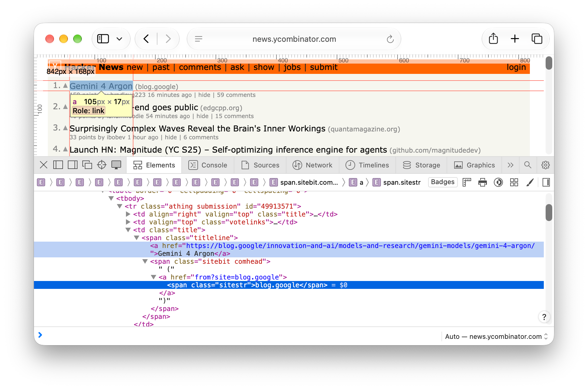This screenshot has height=390, width=588.
Task: Switch to the Elements tab
Action: click(x=154, y=165)
